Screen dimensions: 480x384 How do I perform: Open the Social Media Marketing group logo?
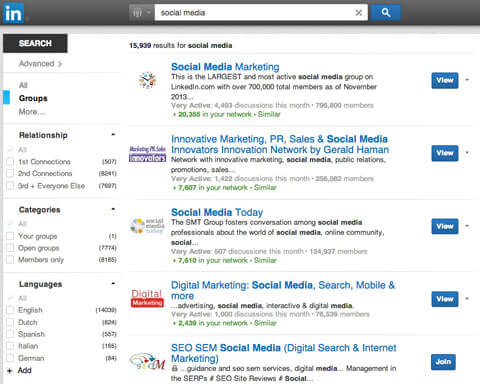point(147,80)
